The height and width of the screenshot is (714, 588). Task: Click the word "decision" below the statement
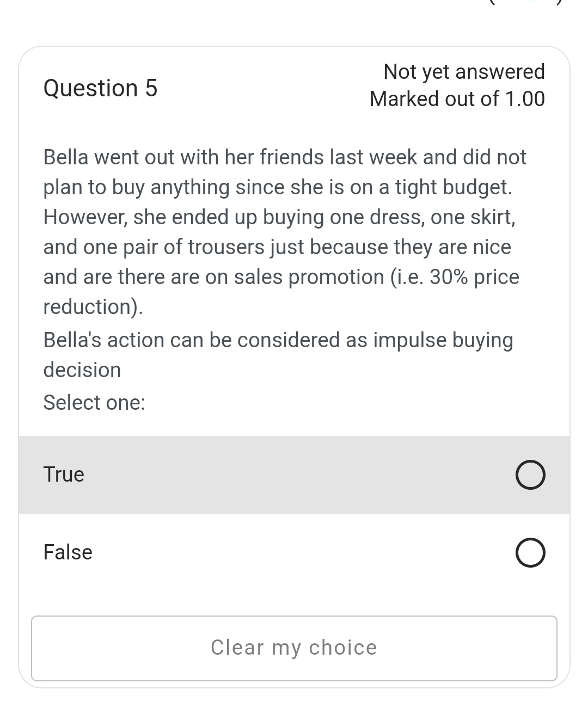point(82,370)
